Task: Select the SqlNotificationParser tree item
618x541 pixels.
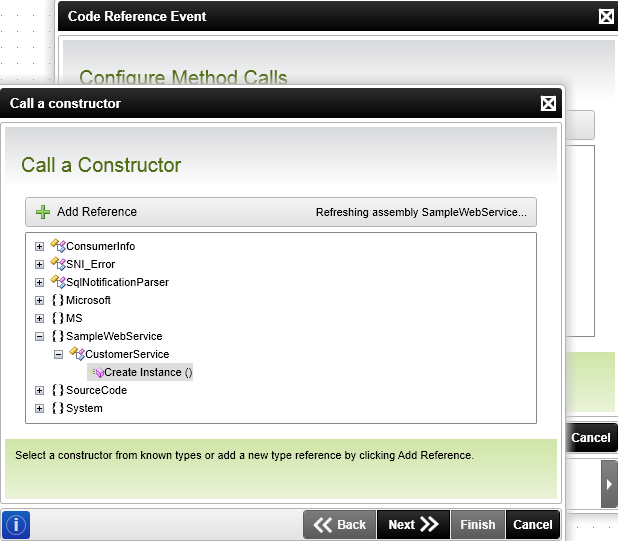Action: [x=117, y=283]
